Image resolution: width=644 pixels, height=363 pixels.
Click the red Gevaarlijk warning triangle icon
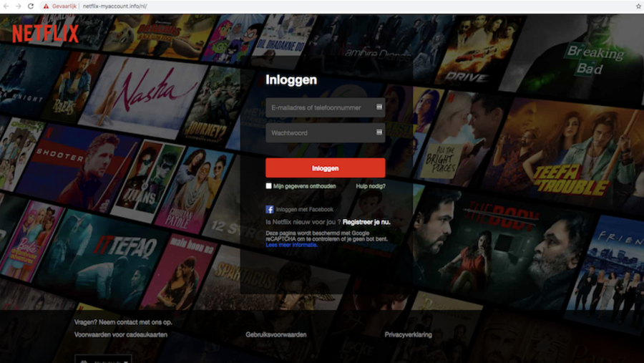pyautogui.click(x=46, y=6)
